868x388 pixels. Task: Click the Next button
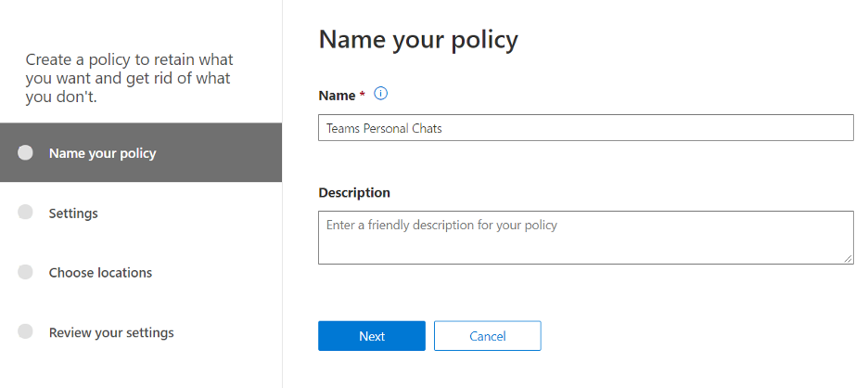[x=372, y=336]
